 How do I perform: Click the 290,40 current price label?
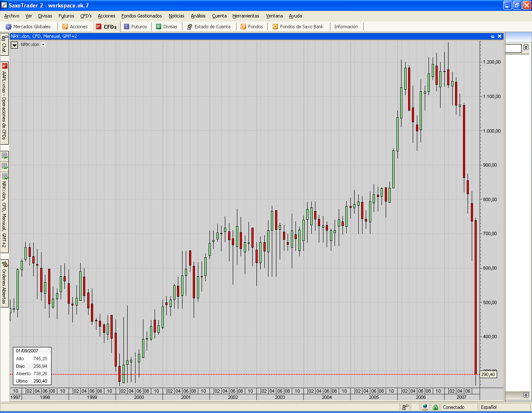[488, 374]
